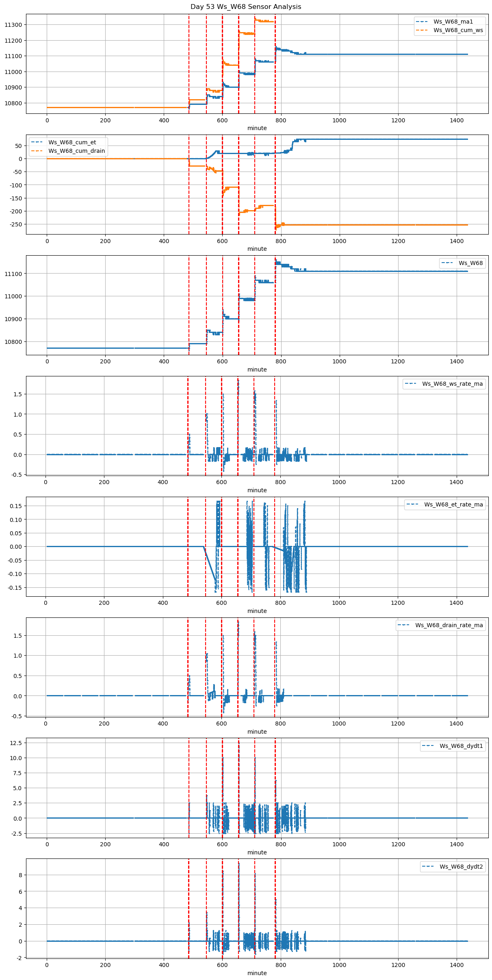This screenshot has height=980, width=492.
Task: Click the minute axis label under the bottom chart
Action: click(x=257, y=973)
